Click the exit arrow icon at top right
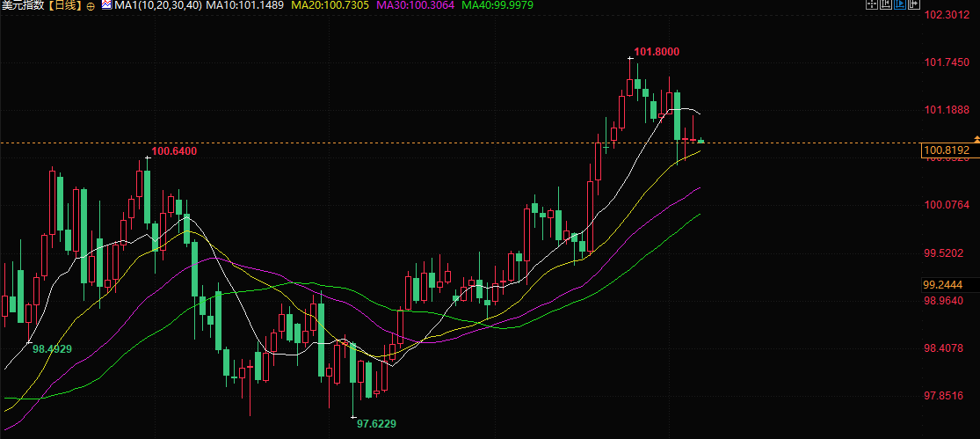The width and height of the screenshot is (980, 439). click(x=914, y=4)
